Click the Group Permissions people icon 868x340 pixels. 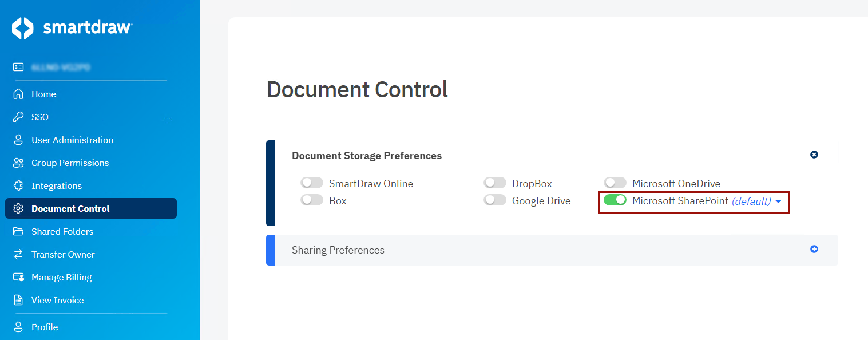tap(17, 163)
